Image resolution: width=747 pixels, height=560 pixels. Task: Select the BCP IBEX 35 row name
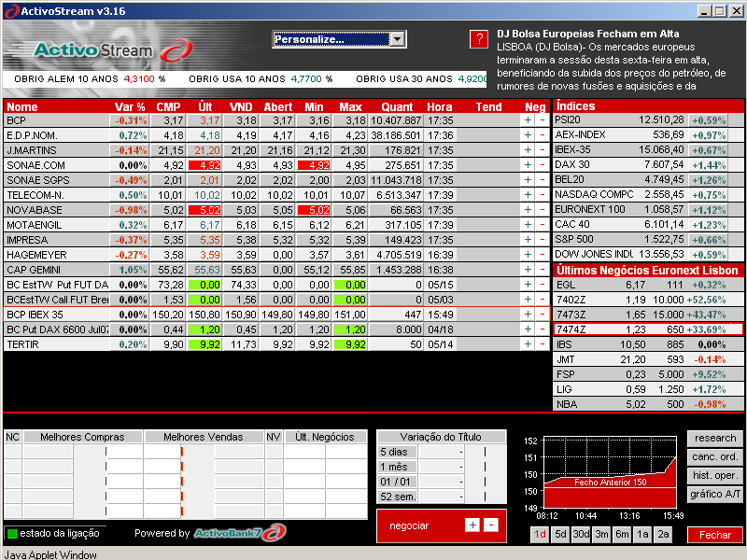pos(35,315)
